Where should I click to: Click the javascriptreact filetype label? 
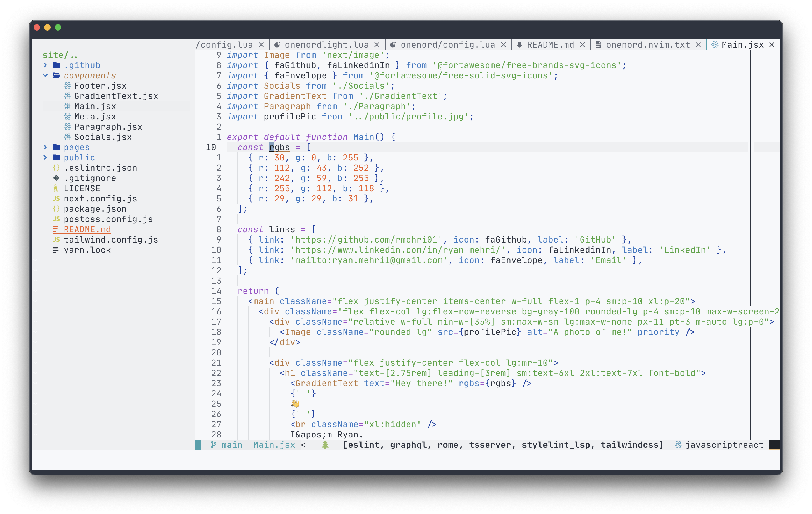coord(724,445)
